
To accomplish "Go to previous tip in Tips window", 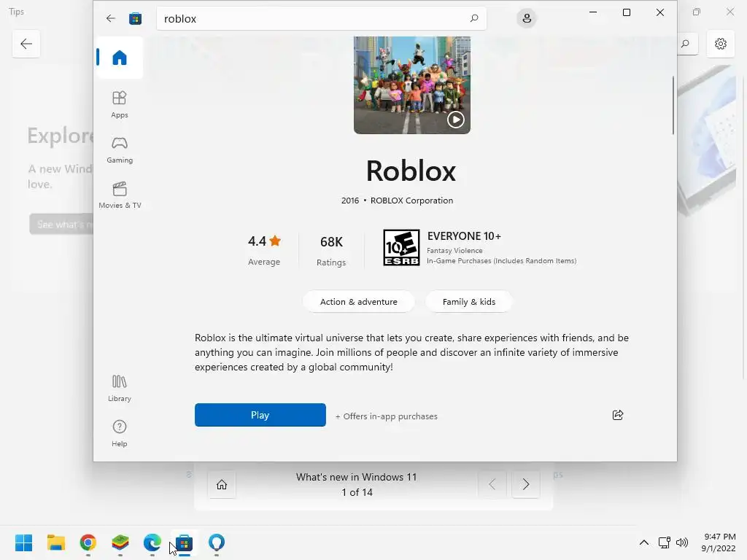I will click(492, 485).
